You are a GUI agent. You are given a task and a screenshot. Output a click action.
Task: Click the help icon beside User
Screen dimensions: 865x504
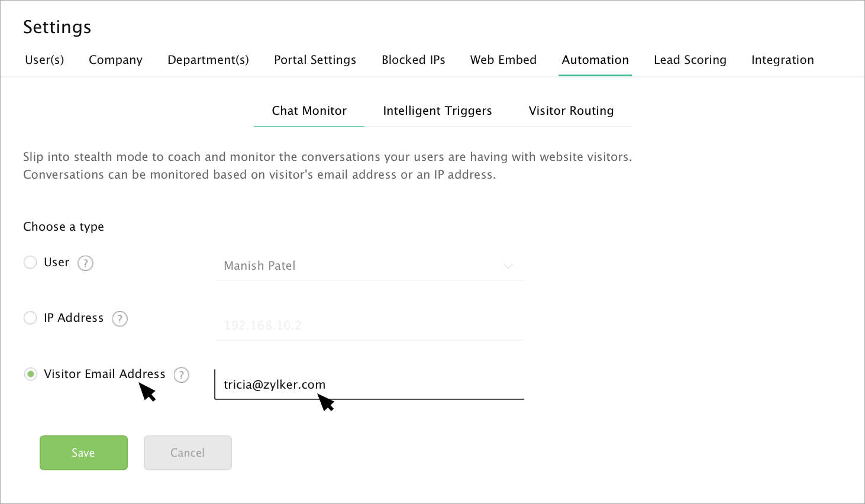[x=86, y=263]
